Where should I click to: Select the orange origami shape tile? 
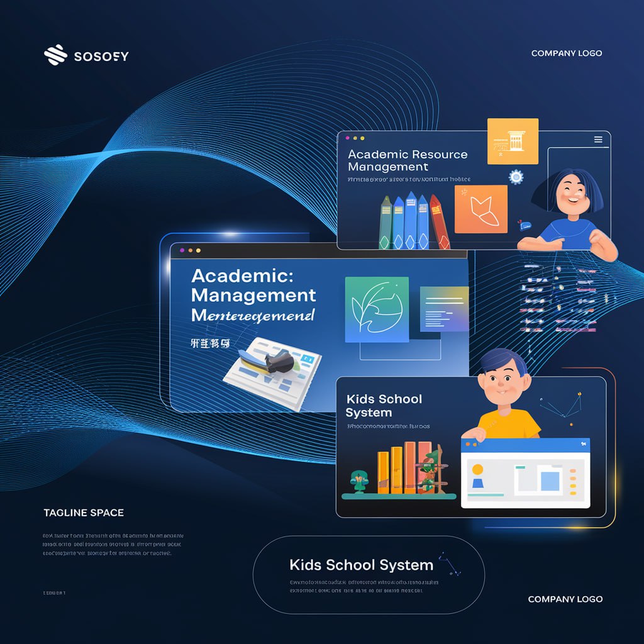point(480,209)
